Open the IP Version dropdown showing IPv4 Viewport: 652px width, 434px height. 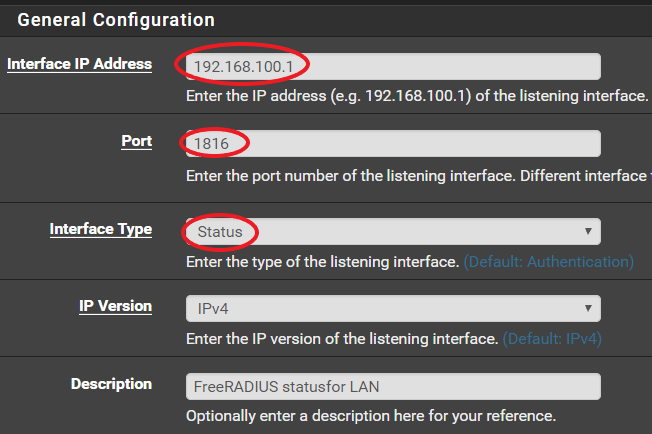pyautogui.click(x=392, y=308)
